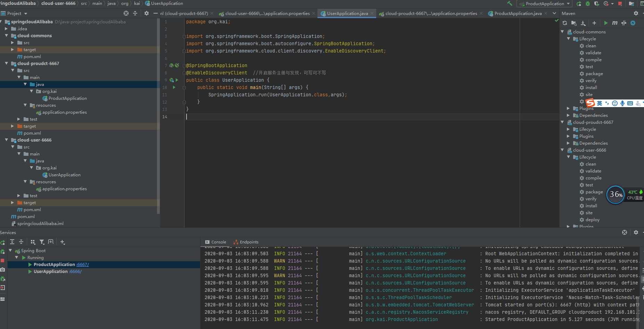The height and width of the screenshot is (329, 644).
Task: Run the cloud-user-6666 package lifecycle goal
Action: point(591,192)
